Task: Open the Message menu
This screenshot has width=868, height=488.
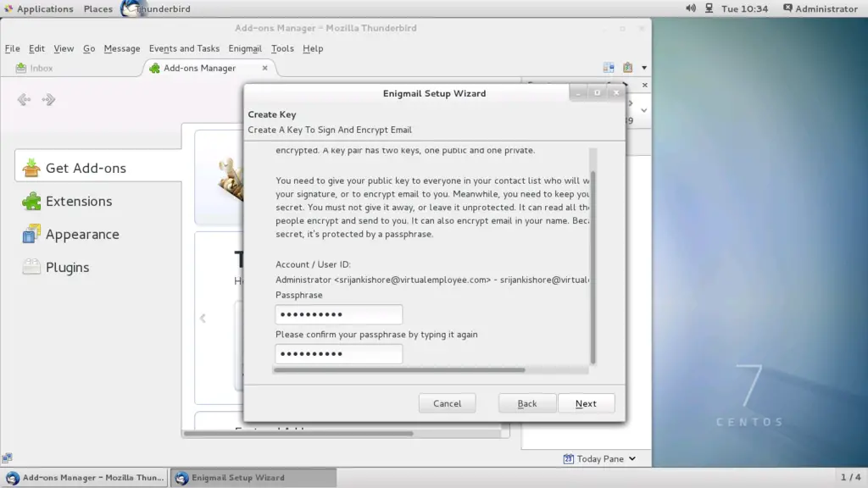Action: point(122,48)
